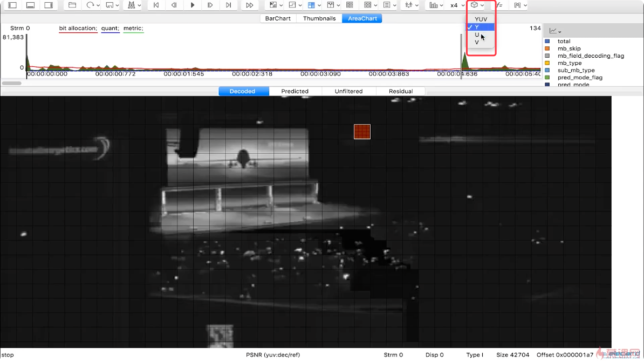Step back one frame
Viewport: 644px width, 362px height.
(174, 5)
